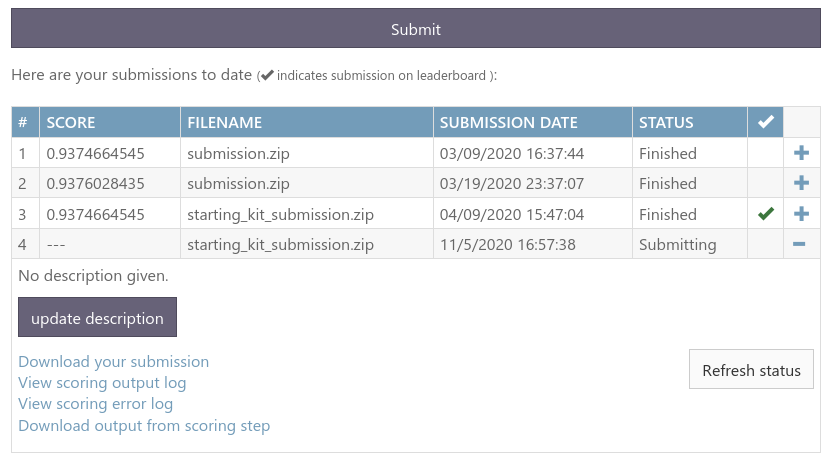This screenshot has height=468, width=837.
Task: Click the # column header
Action: pyautogui.click(x=24, y=123)
